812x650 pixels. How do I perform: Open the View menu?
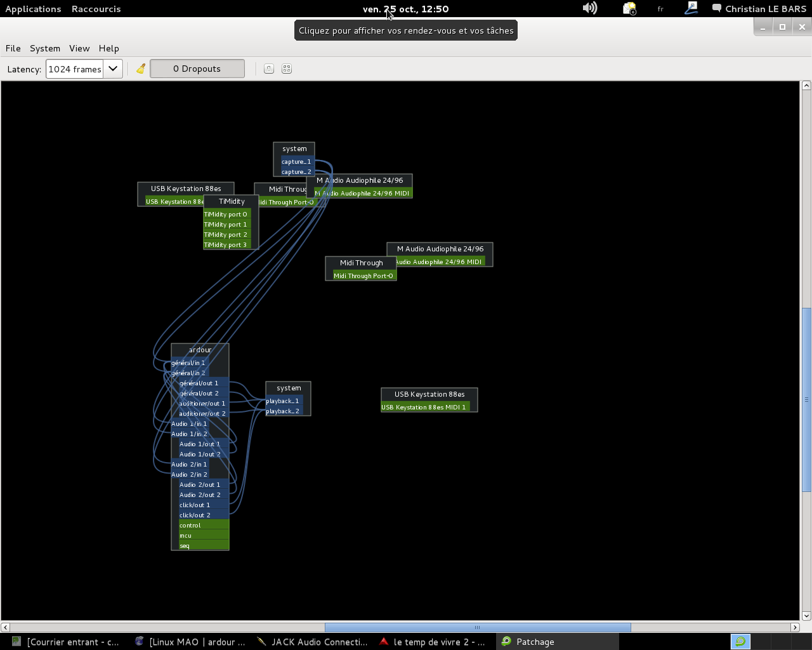79,48
